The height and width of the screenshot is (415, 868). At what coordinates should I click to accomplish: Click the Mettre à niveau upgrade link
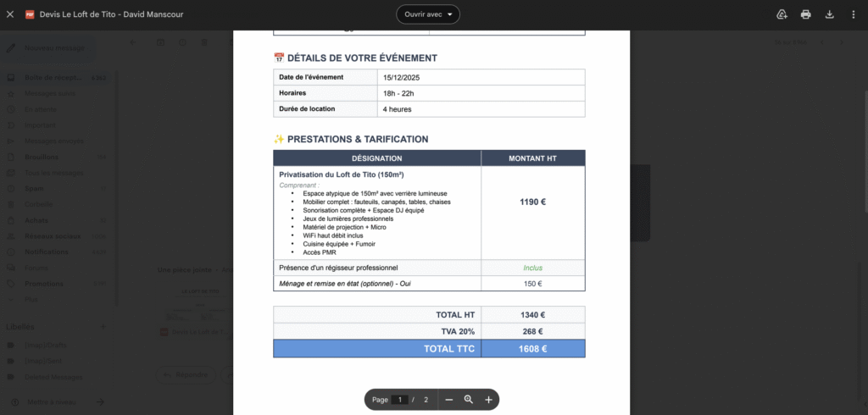(53, 401)
